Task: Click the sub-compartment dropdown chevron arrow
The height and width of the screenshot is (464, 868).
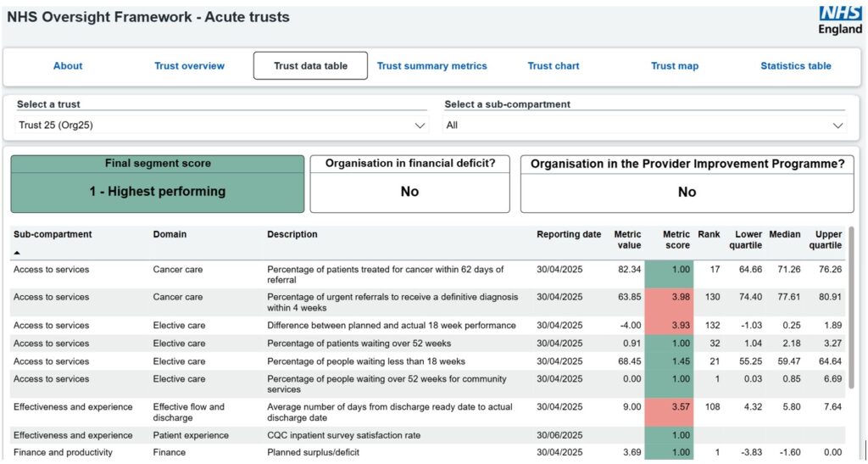Action: pyautogui.click(x=838, y=126)
